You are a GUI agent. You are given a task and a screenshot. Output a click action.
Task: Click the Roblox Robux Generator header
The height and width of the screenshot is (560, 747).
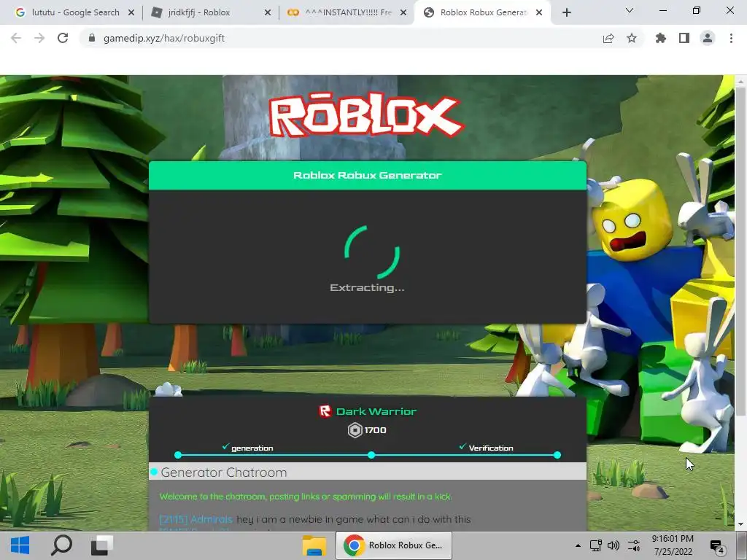click(x=368, y=175)
